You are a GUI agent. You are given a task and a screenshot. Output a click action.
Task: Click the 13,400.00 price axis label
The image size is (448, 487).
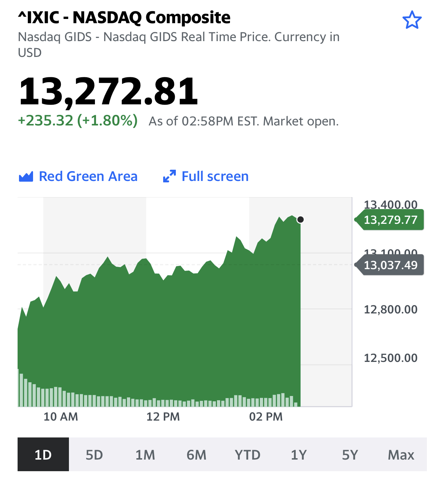[x=391, y=204]
